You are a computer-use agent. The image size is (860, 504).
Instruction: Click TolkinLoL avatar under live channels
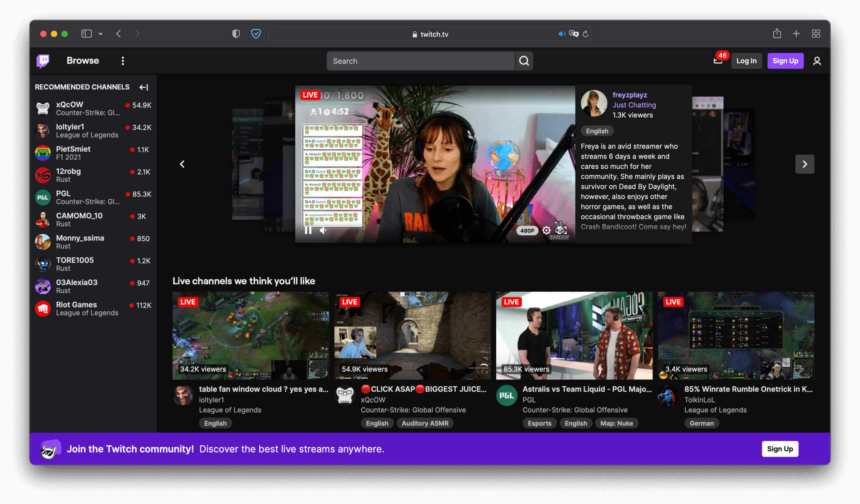point(668,396)
